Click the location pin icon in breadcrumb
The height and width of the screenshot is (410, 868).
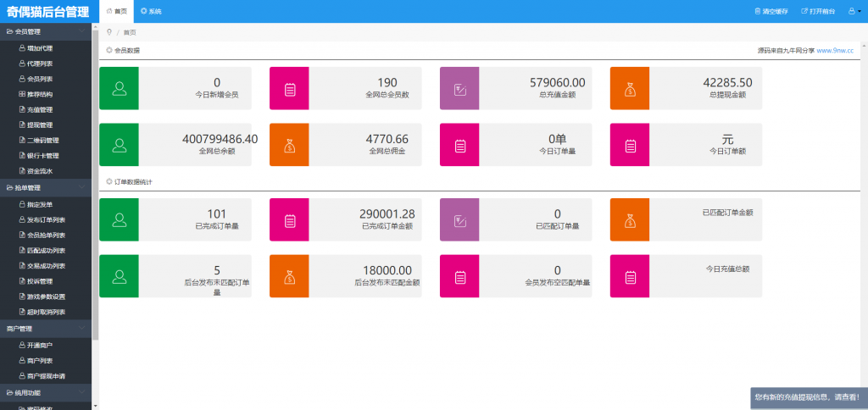coord(109,32)
